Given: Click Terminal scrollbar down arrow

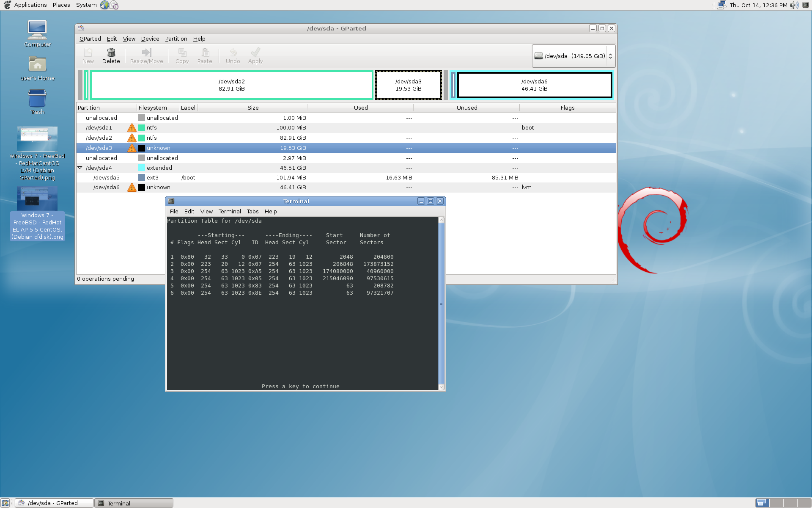Looking at the screenshot, I should pyautogui.click(x=441, y=387).
